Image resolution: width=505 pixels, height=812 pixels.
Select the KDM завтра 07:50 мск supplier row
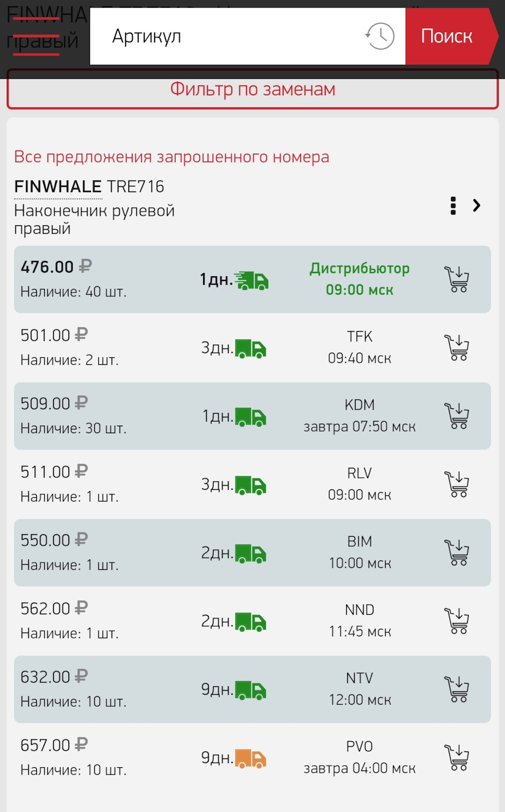pos(252,416)
